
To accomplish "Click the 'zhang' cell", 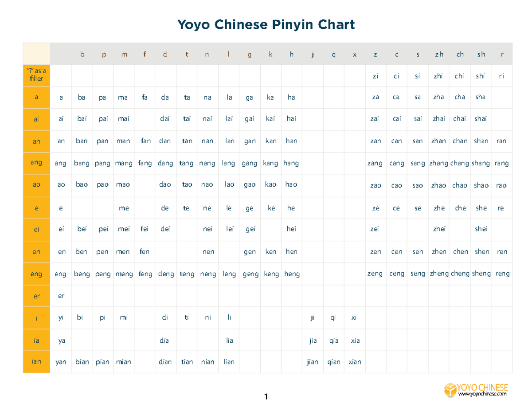I will (439, 163).
